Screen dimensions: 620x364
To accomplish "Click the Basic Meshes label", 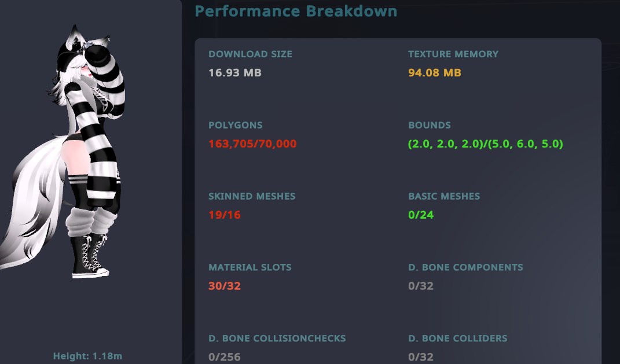I will point(444,197).
